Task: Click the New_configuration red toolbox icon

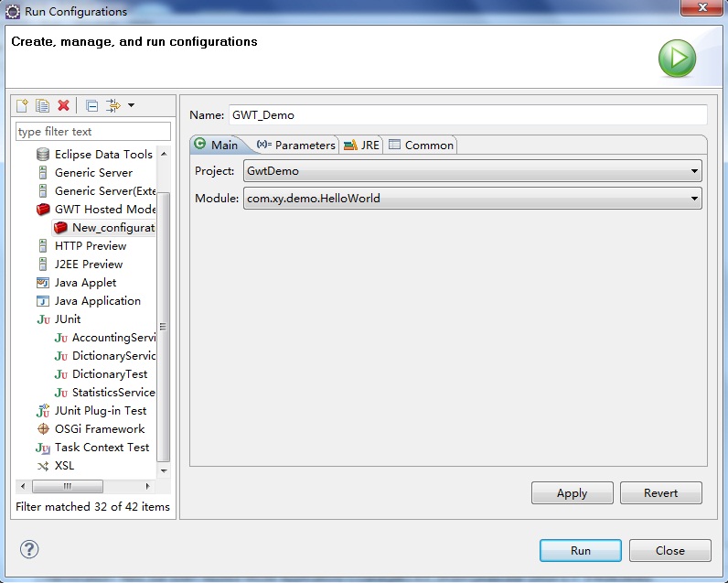Action: click(x=60, y=228)
